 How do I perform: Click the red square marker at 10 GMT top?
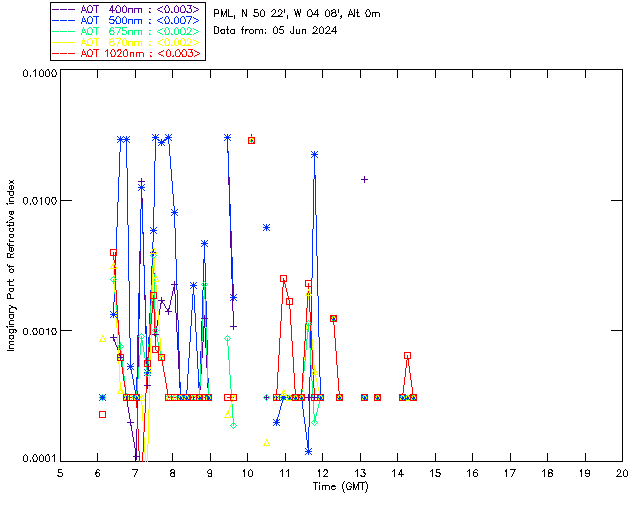tap(251, 140)
